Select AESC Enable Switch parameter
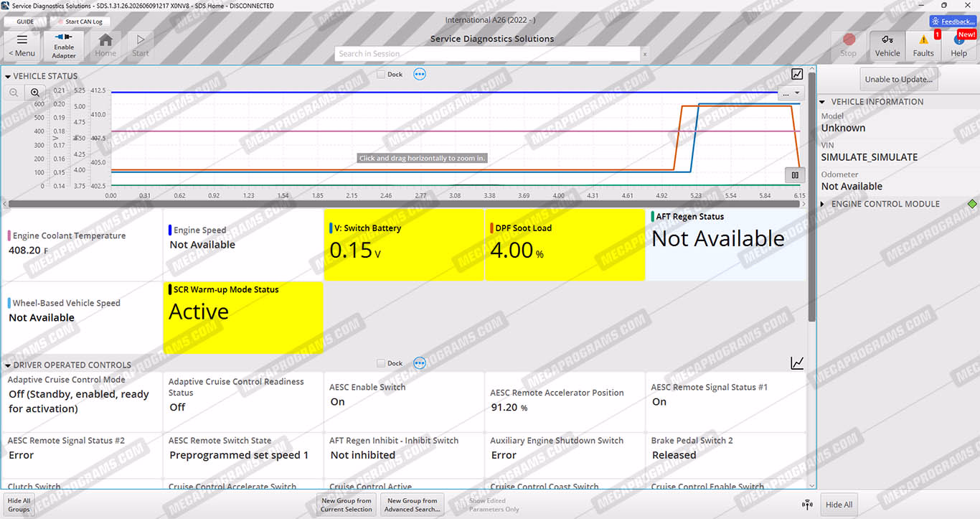980x519 pixels. [x=403, y=401]
